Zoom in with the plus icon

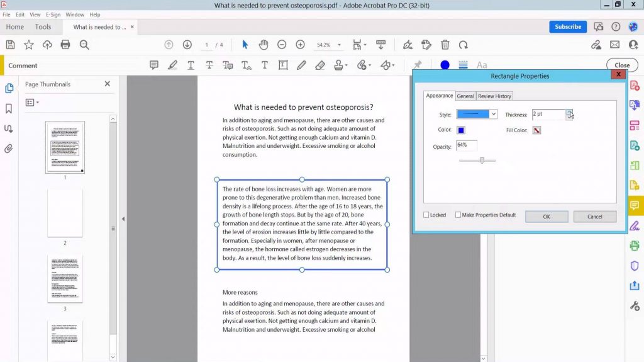pyautogui.click(x=300, y=45)
